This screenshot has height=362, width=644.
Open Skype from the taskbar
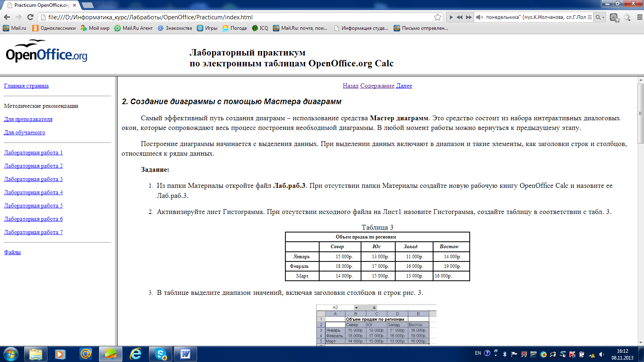(x=161, y=354)
